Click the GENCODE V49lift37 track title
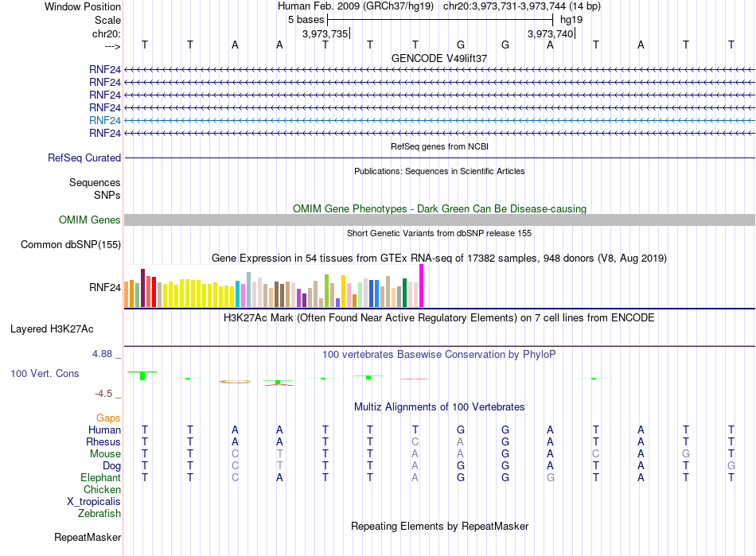756x556 pixels. [x=439, y=58]
